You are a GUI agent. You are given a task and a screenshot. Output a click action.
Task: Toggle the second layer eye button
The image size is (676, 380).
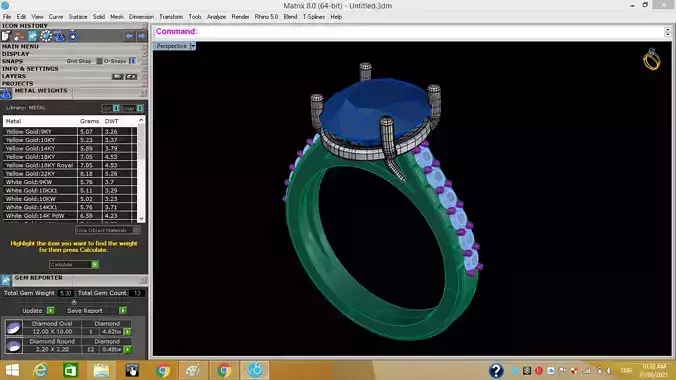tap(131, 76)
